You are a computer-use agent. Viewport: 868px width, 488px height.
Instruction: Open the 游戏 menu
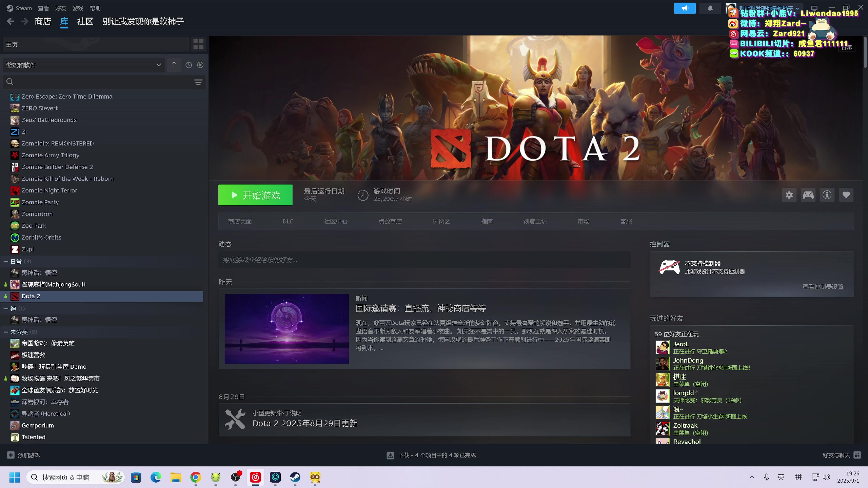pos(78,8)
